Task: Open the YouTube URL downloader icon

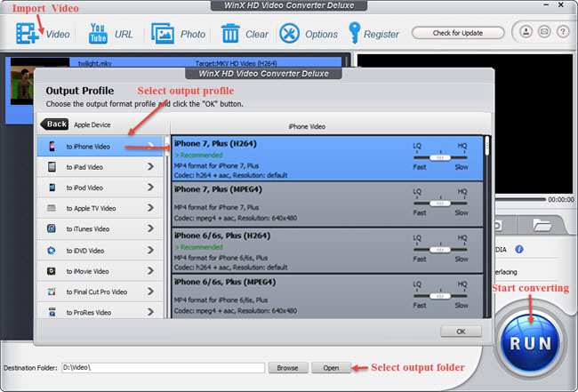Action: pos(98,34)
